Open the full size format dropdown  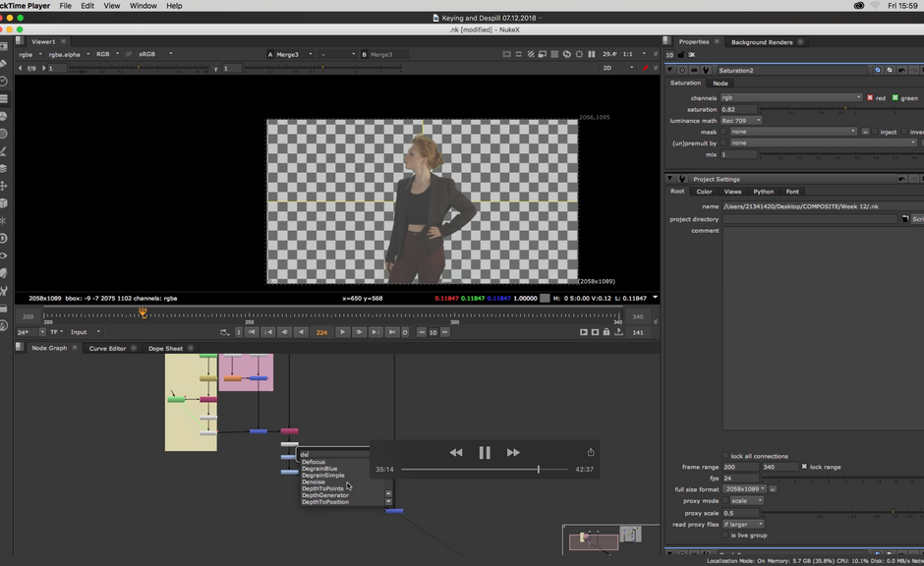745,488
